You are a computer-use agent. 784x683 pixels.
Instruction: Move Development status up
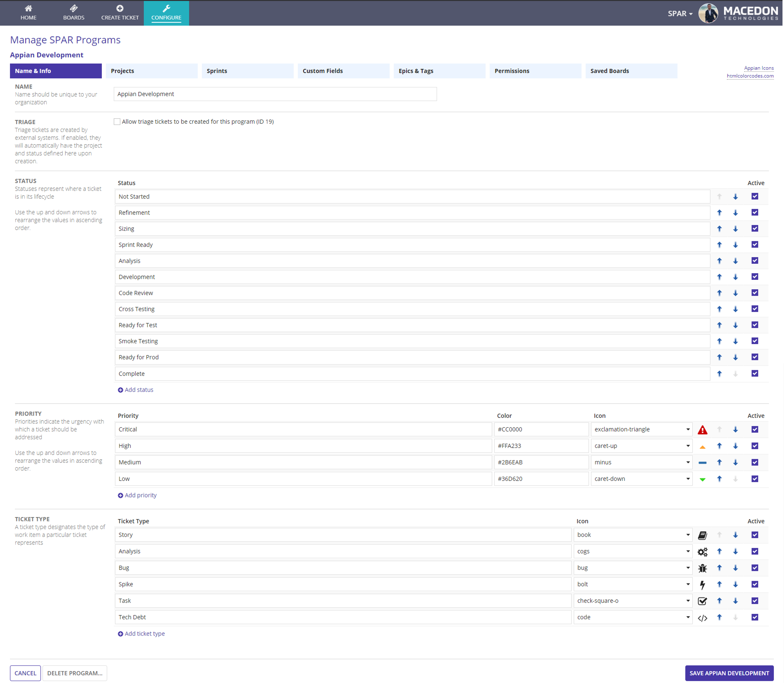tap(719, 277)
